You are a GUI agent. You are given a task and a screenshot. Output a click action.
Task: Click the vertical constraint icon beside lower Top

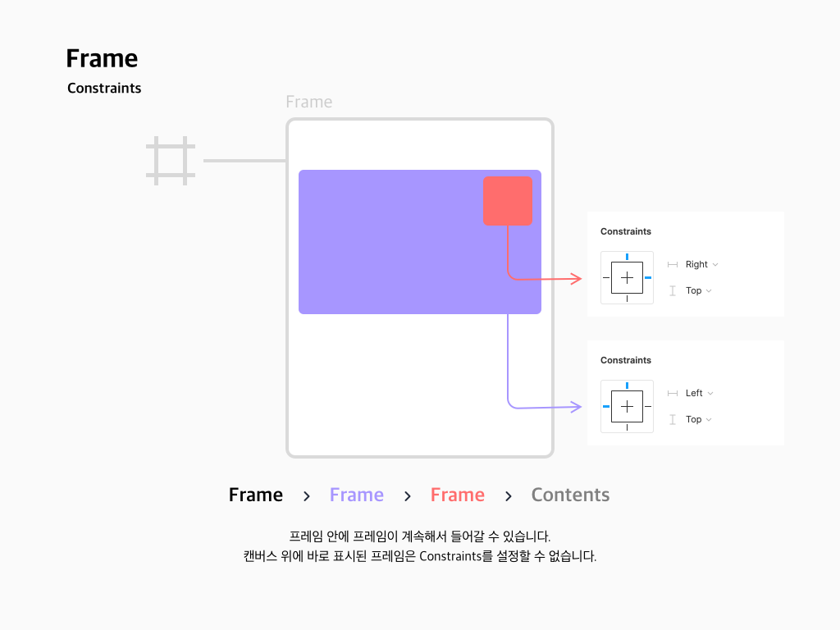(673, 419)
